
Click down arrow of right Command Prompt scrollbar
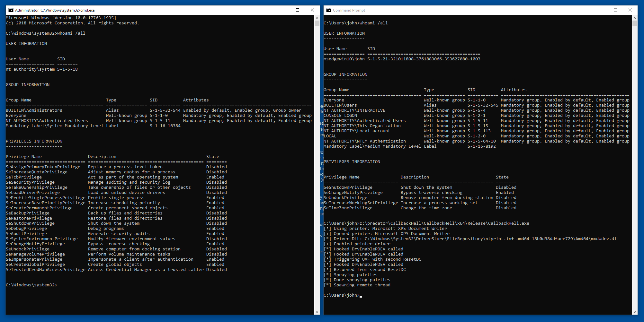(635, 312)
